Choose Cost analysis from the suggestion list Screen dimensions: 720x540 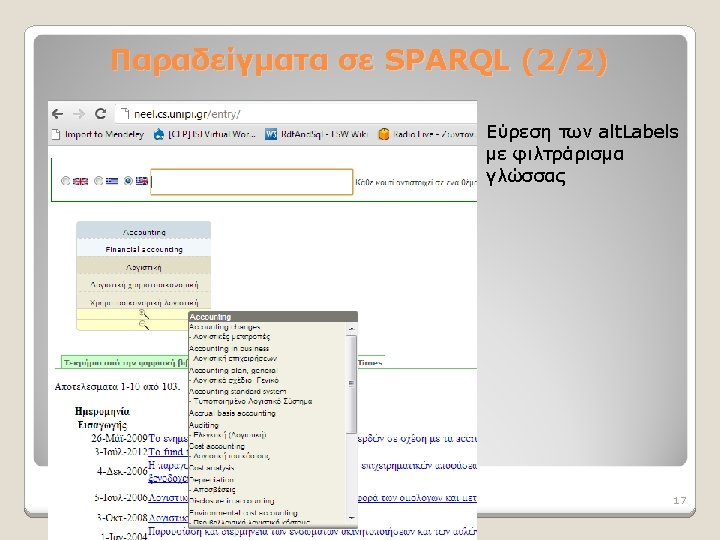pyautogui.click(x=212, y=468)
